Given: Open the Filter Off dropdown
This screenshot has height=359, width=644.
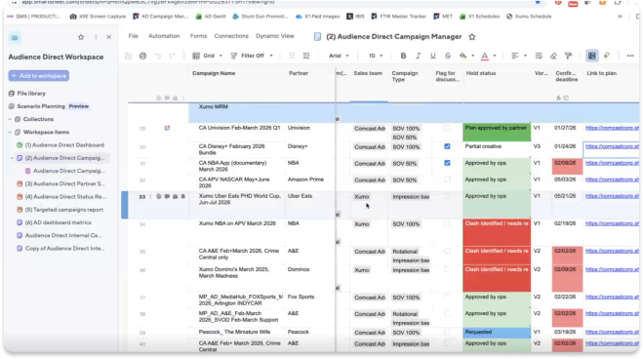Looking at the screenshot, I should pos(252,56).
